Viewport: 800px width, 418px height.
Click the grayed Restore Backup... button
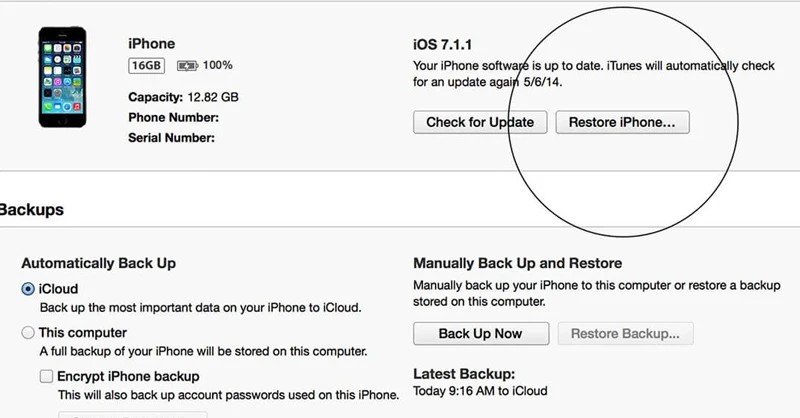point(625,333)
